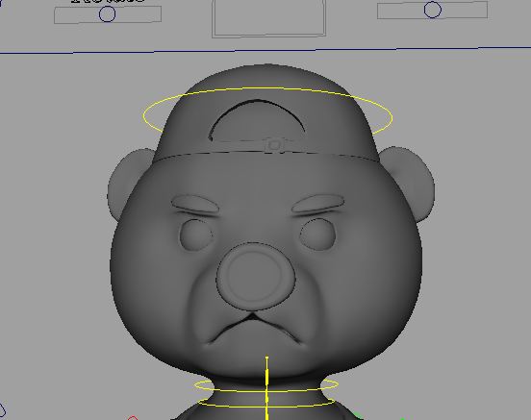Click the red control curve at bottom left
The height and width of the screenshot is (420, 531).
(133, 418)
